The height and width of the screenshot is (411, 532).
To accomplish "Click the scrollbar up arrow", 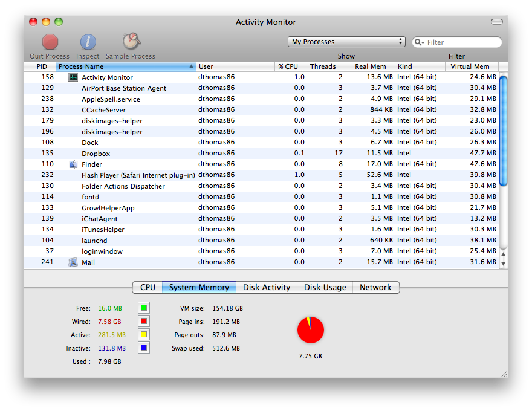I will 504,254.
